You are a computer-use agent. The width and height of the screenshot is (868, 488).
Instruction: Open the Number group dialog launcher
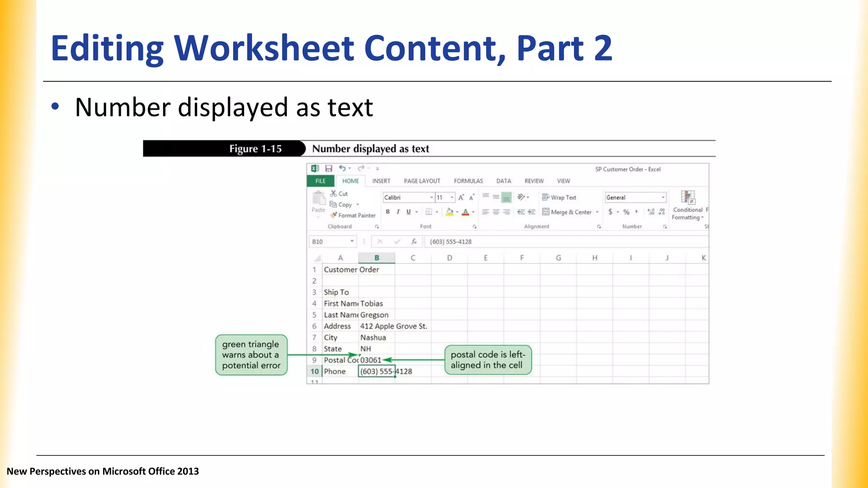tap(665, 227)
